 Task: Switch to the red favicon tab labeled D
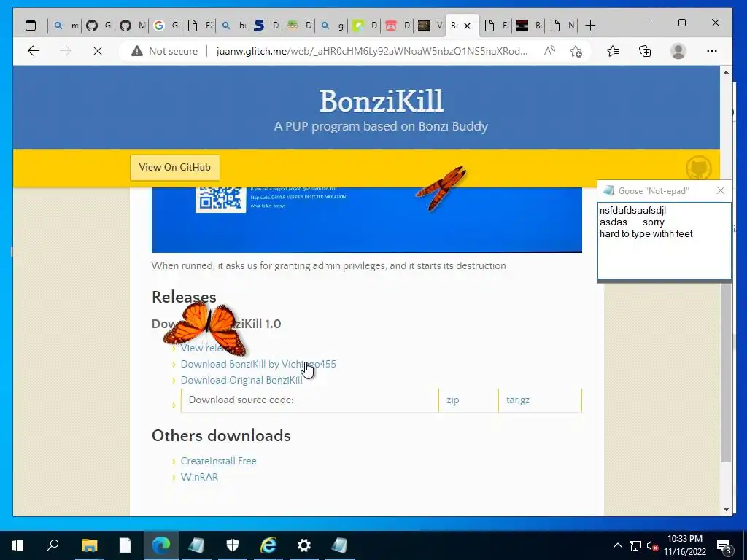(x=398, y=26)
